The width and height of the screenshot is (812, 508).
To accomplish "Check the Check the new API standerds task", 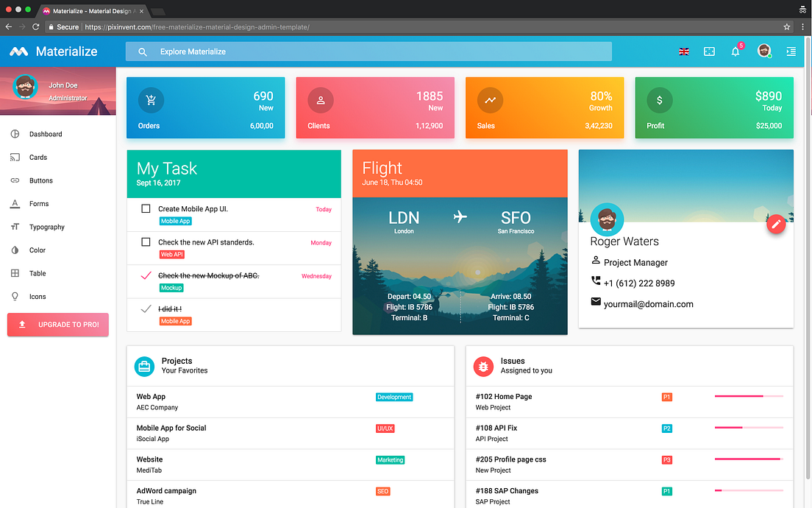I will click(146, 241).
